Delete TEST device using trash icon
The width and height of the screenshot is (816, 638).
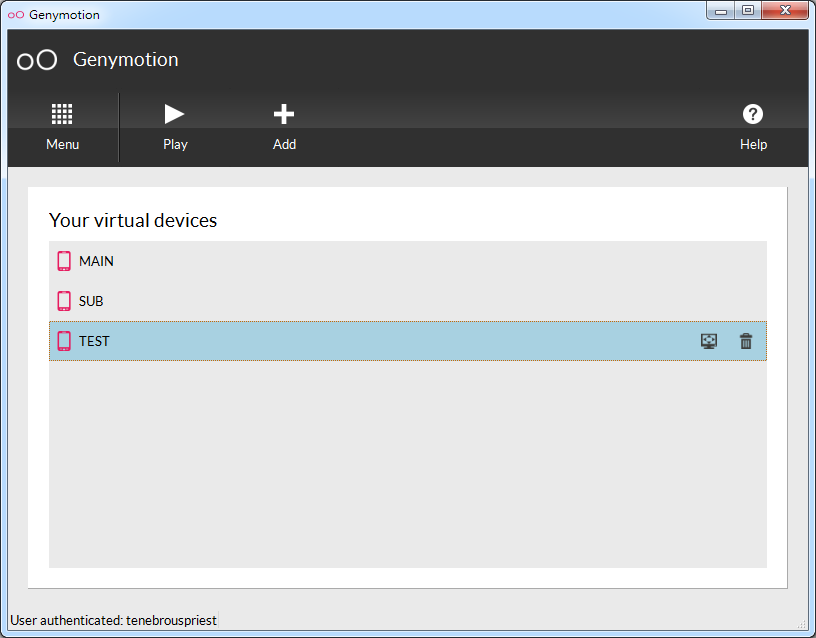(746, 341)
